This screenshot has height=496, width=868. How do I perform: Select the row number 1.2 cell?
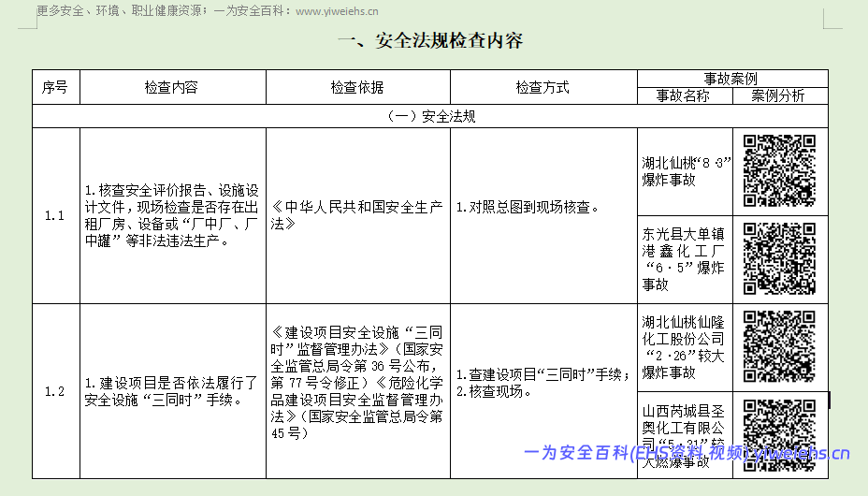(x=55, y=391)
